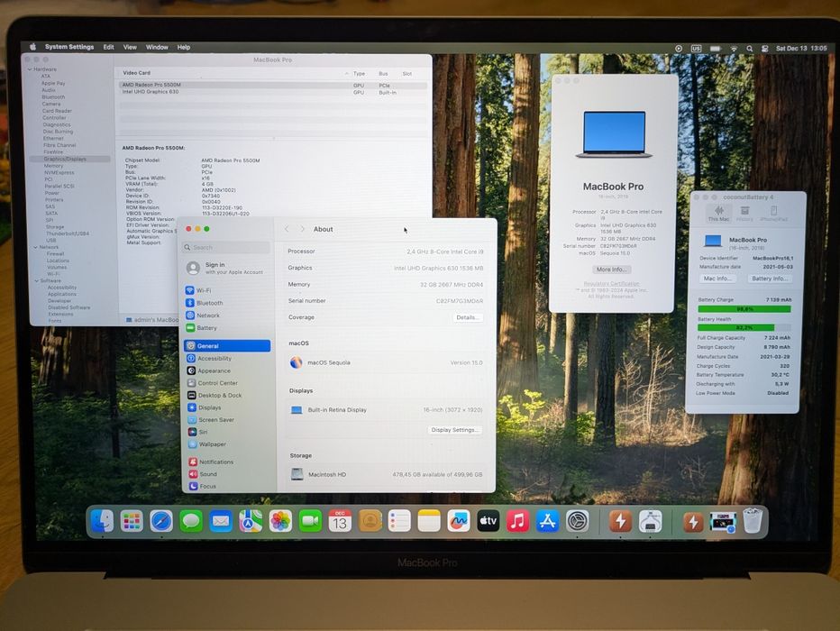Launch FaceTime from the Dock

(x=310, y=521)
